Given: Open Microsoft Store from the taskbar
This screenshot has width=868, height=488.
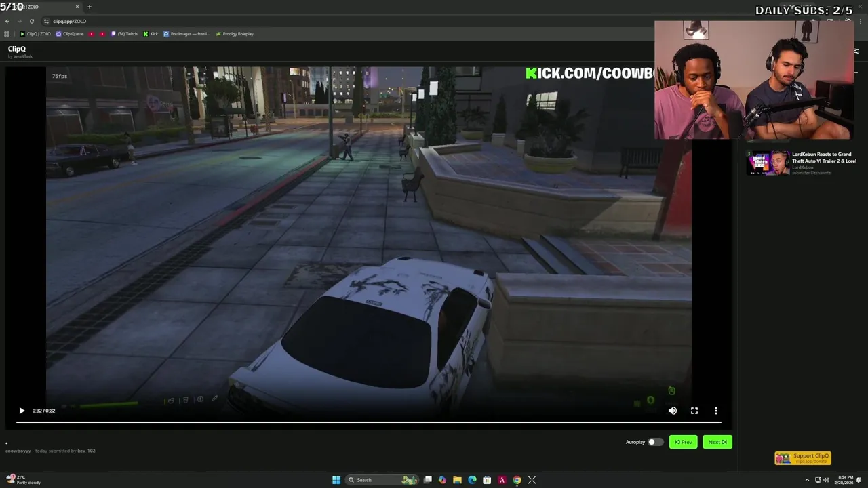Looking at the screenshot, I should (487, 480).
